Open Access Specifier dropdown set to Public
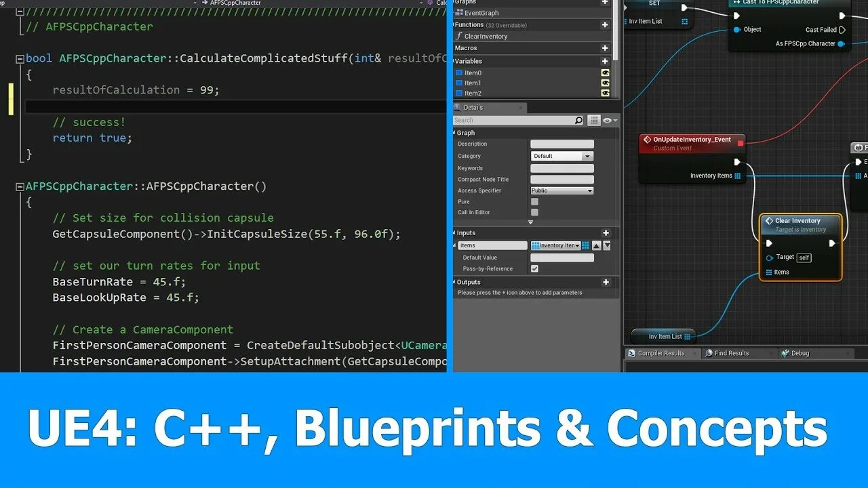Viewport: 868px width, 488px height. (x=562, y=190)
